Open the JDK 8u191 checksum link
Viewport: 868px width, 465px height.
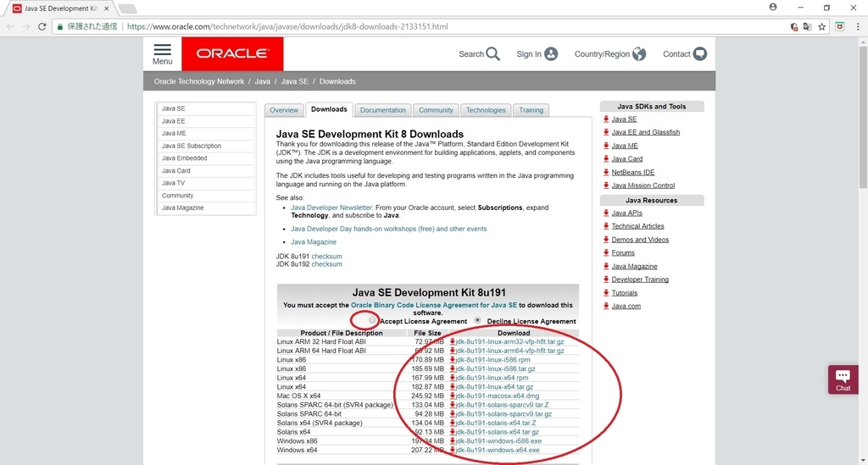(326, 257)
